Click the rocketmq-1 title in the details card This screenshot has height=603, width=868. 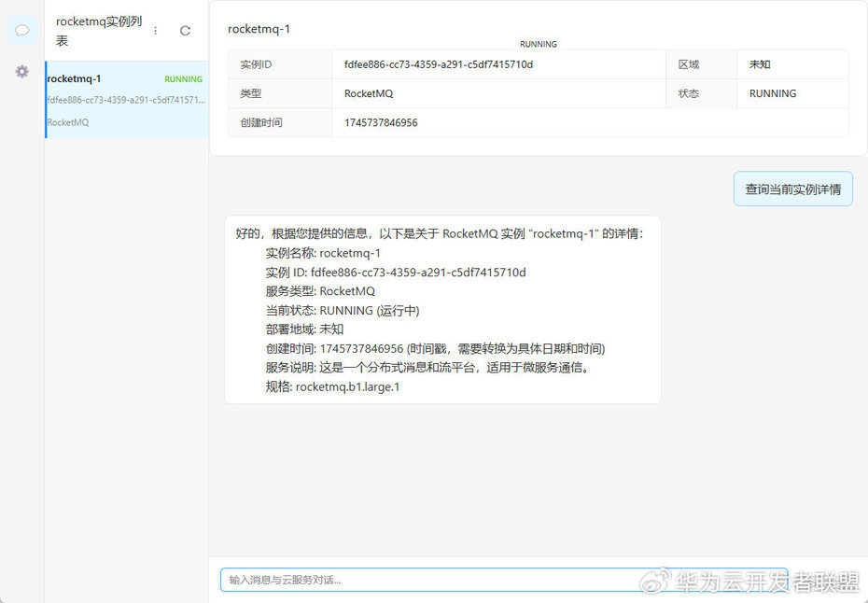[x=259, y=29]
